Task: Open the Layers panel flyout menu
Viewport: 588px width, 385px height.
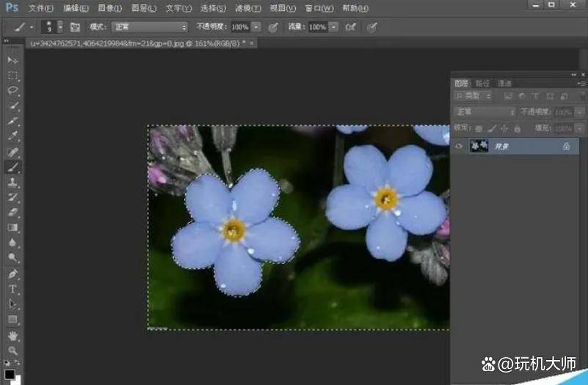Action: [x=582, y=83]
